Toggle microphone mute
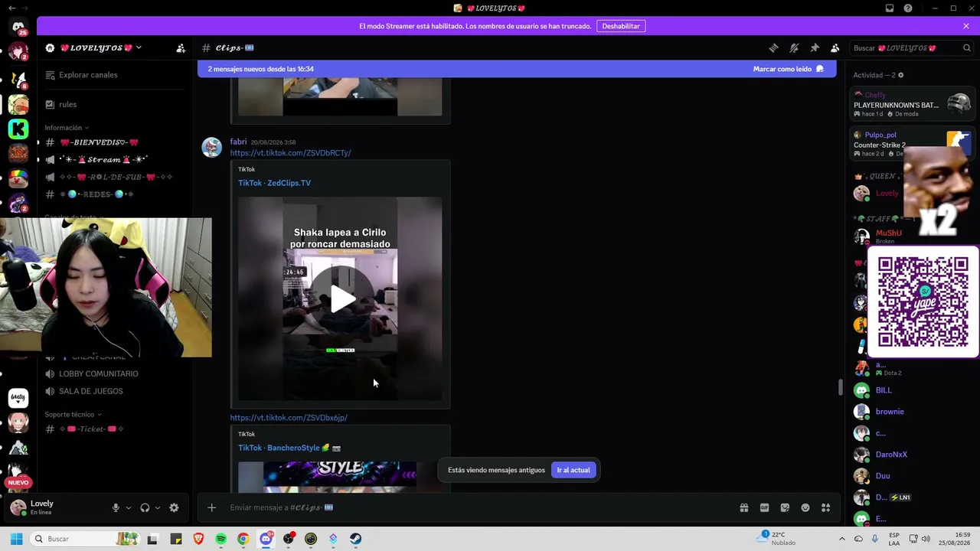Image resolution: width=980 pixels, height=551 pixels. [x=116, y=507]
